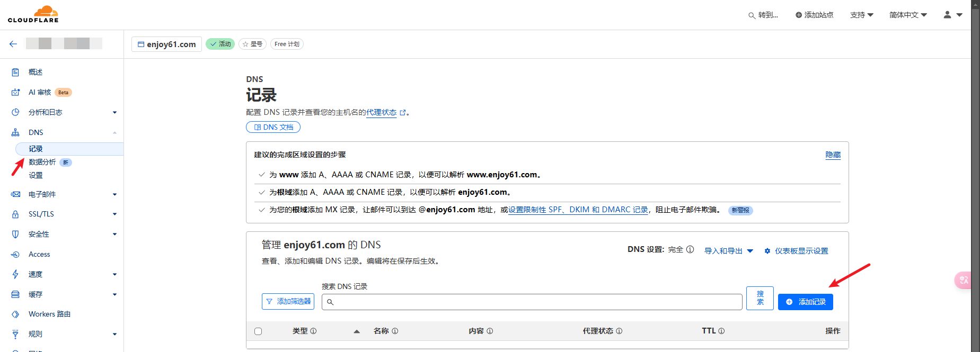Open the user account menu

coord(952,15)
